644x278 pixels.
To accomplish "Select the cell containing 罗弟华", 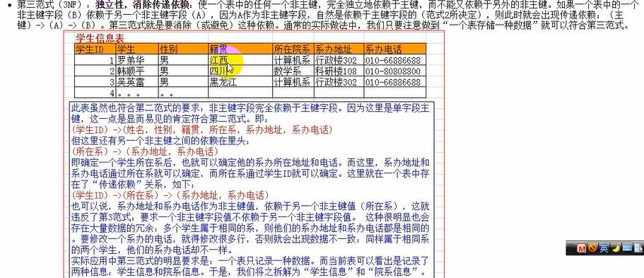I will (x=138, y=60).
